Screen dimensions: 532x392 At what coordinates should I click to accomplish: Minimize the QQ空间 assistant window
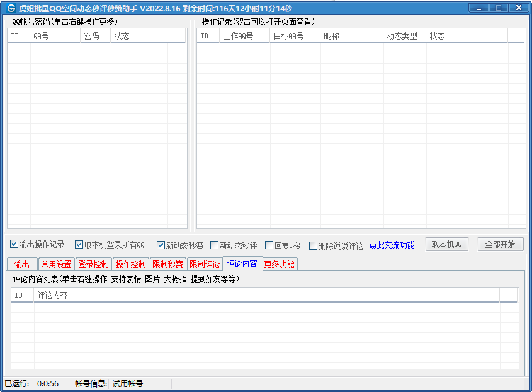478,8
